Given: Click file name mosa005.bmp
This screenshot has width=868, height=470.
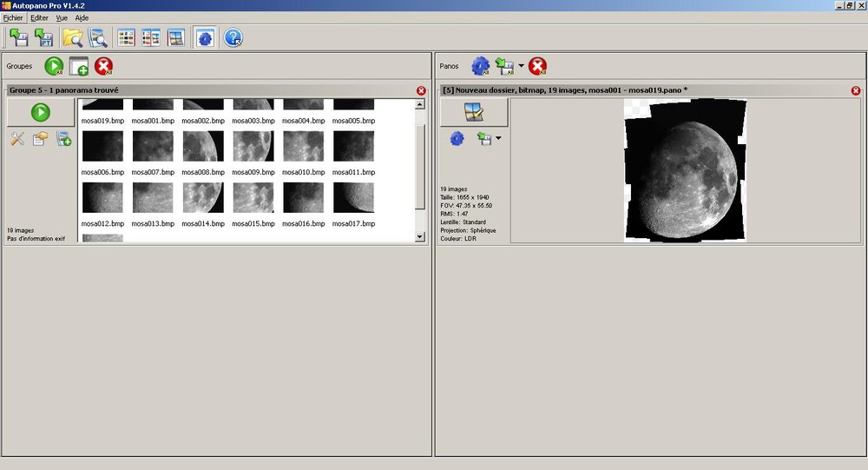Looking at the screenshot, I should [x=354, y=121].
